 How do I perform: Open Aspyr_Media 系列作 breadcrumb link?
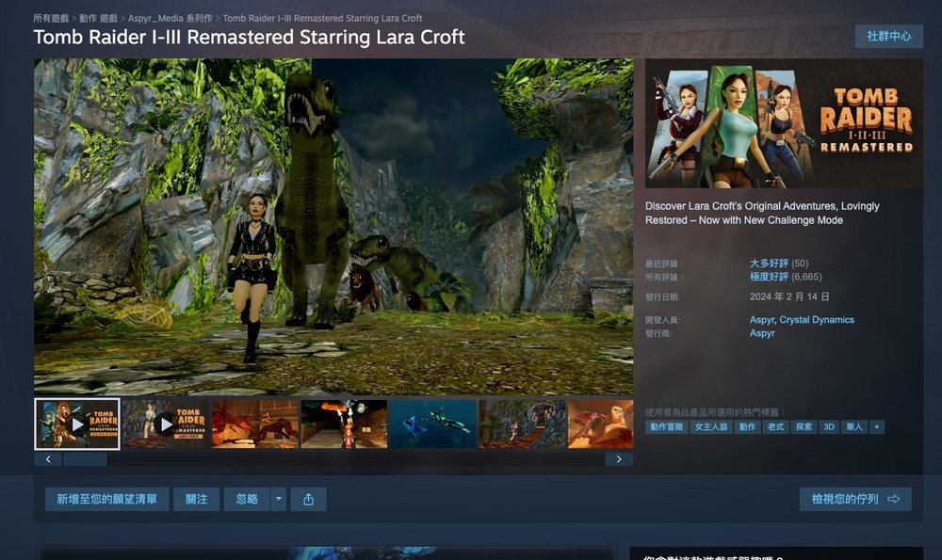(x=170, y=18)
